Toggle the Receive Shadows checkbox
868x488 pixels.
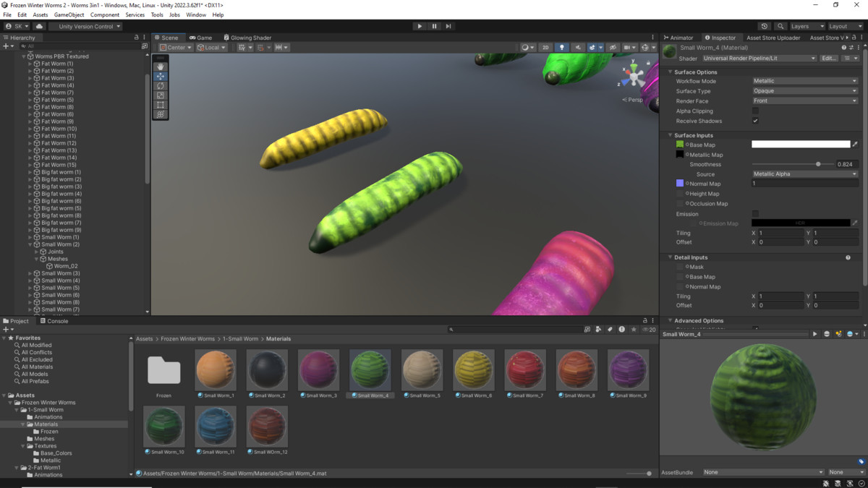[755, 120]
